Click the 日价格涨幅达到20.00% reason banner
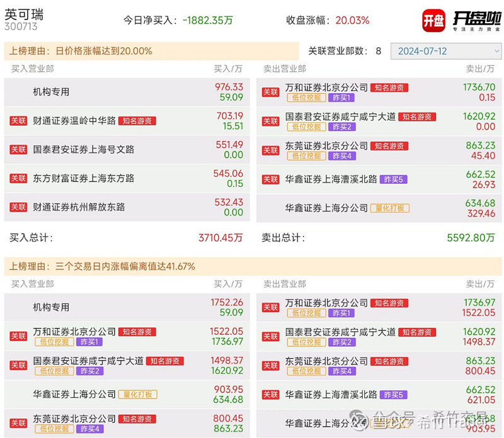The image size is (504, 438). 151,51
